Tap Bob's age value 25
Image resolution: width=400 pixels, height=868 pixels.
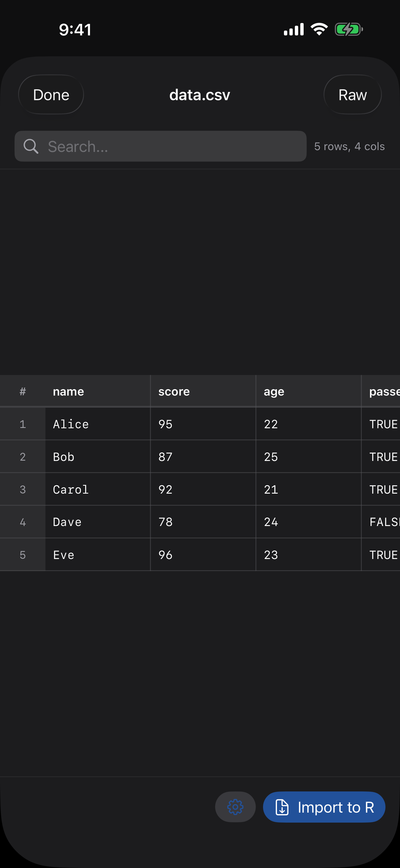coord(271,457)
